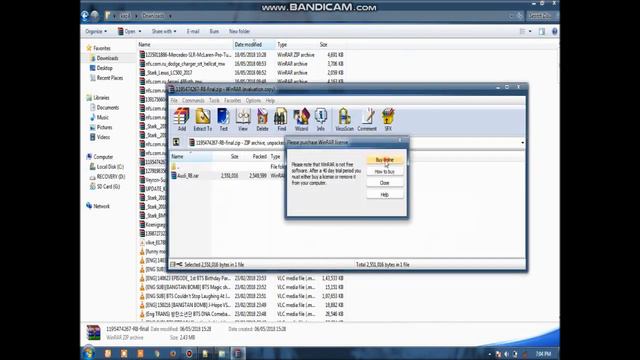
Task: Click the Explorer back navigation arrow
Action: pyautogui.click(x=85, y=16)
